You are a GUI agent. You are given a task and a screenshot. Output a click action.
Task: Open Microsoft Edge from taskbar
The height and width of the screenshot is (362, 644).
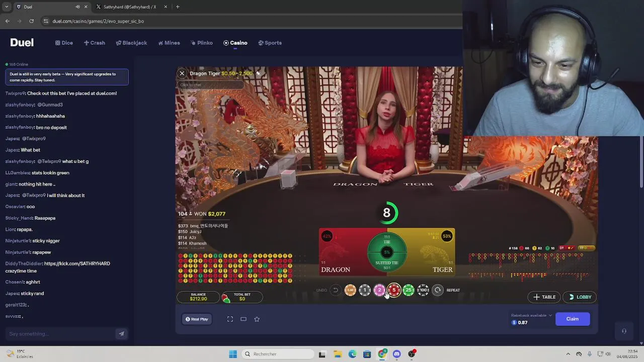(x=352, y=354)
